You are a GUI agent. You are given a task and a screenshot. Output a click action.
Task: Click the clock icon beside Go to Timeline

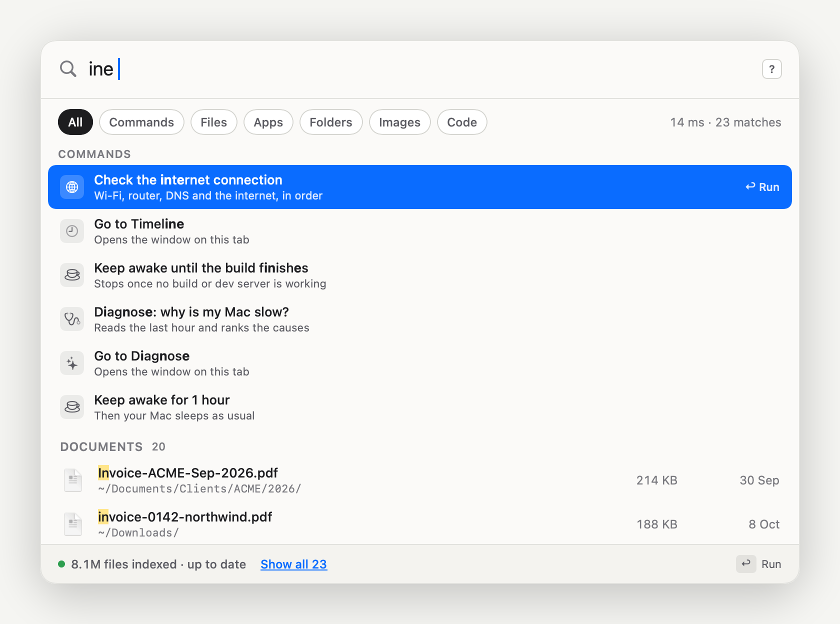tap(72, 231)
